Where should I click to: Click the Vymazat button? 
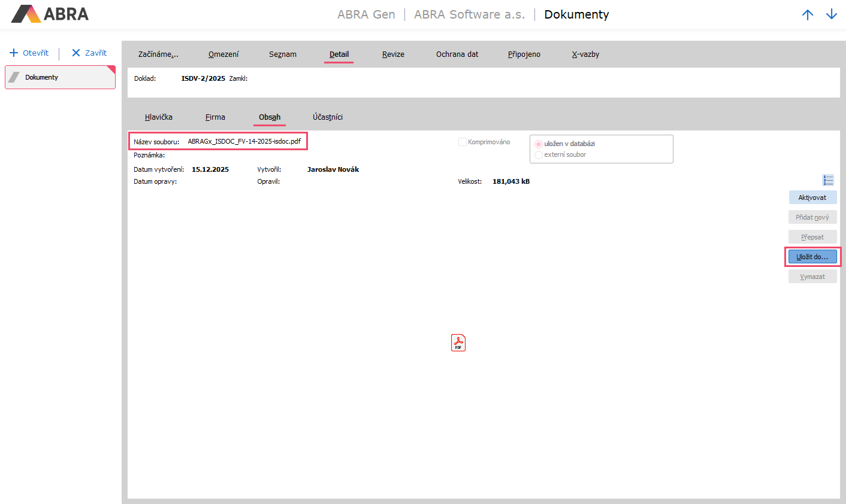click(x=812, y=277)
